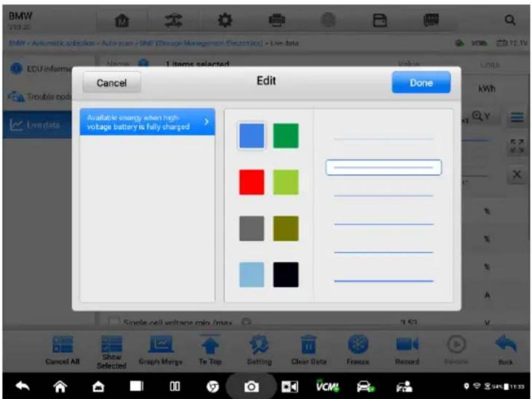Viewport: 532px width, 399px height.
Task: Tap the Cancel All button in bottom bar
Action: coord(63,351)
